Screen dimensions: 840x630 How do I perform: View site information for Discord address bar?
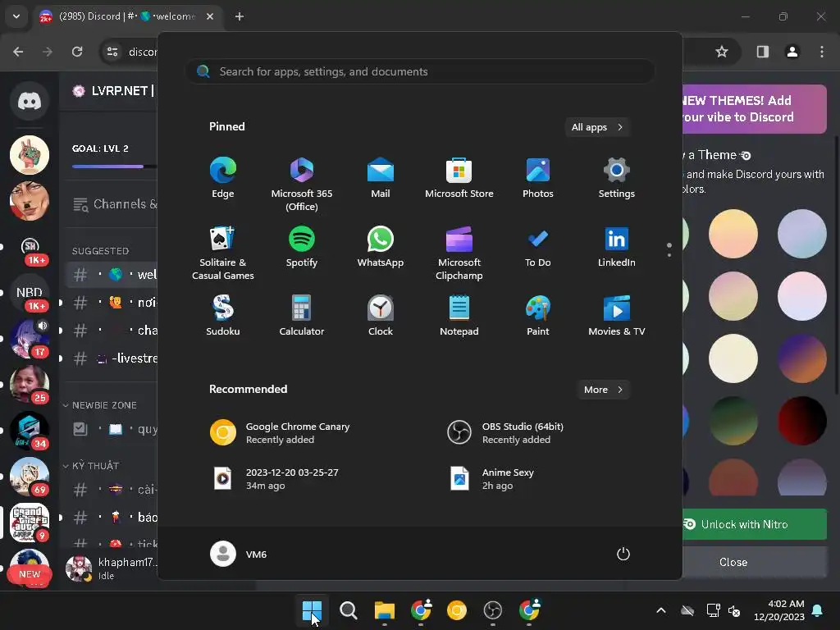[112, 52]
